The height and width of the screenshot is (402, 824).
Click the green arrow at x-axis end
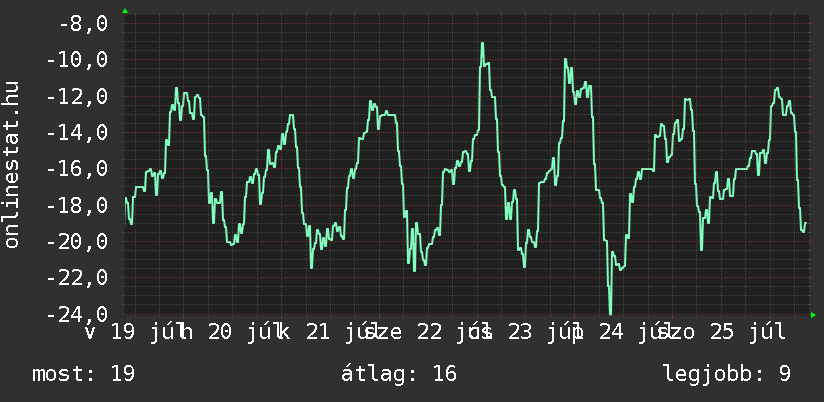(x=813, y=315)
